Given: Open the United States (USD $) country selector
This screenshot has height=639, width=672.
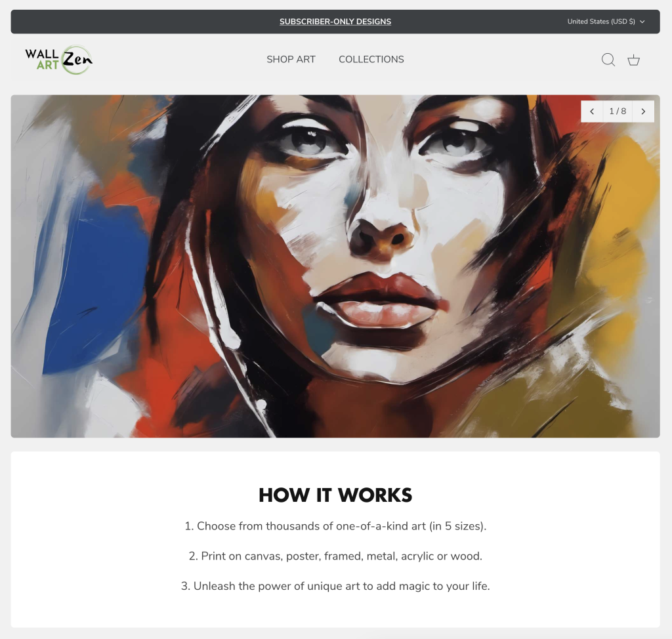Looking at the screenshot, I should coord(606,22).
